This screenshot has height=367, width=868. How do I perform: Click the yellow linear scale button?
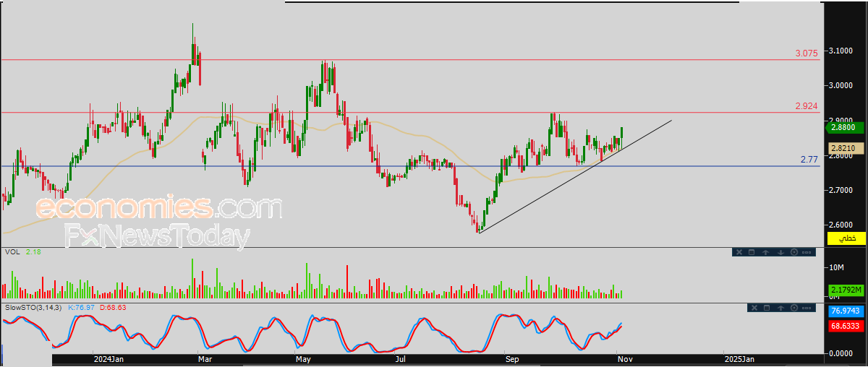pyautogui.click(x=846, y=238)
